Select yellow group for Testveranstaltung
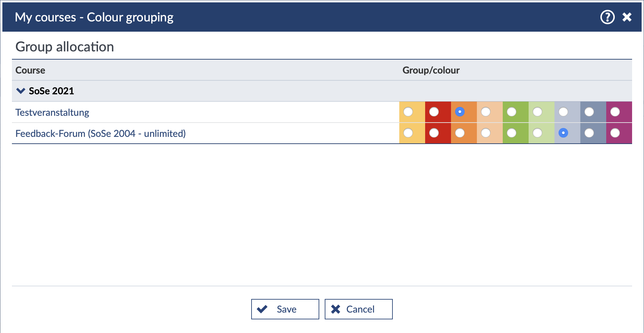The height and width of the screenshot is (333, 644). (408, 112)
